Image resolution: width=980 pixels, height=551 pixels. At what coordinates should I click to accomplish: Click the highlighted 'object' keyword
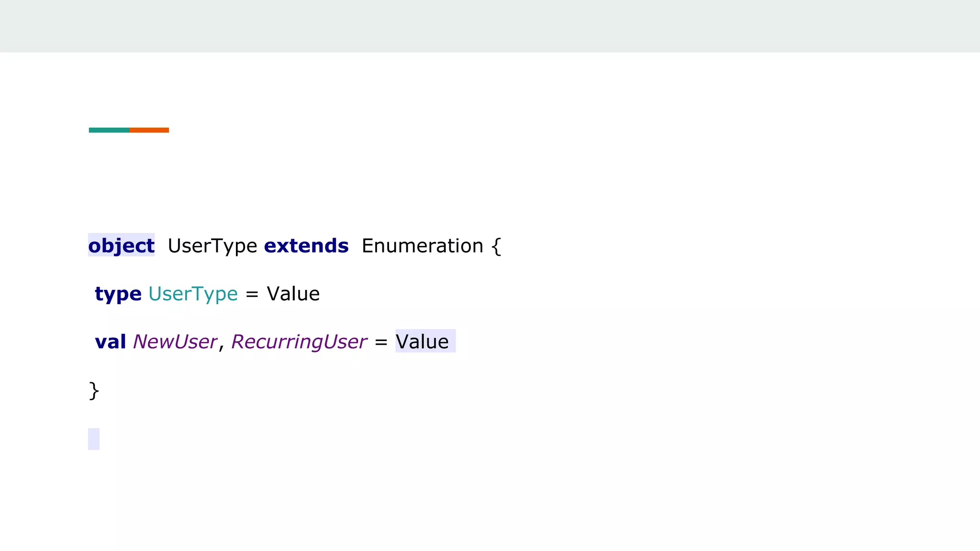(x=121, y=245)
